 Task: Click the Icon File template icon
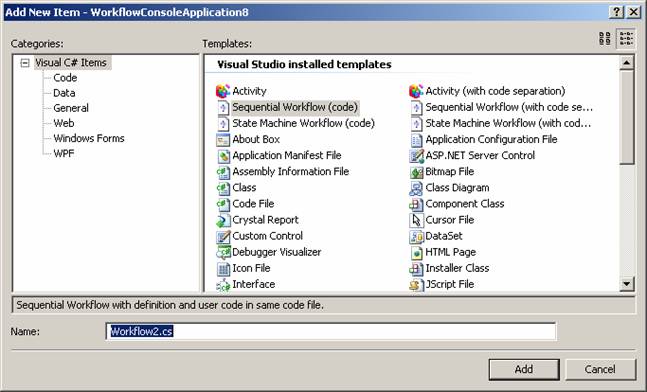coord(223,268)
